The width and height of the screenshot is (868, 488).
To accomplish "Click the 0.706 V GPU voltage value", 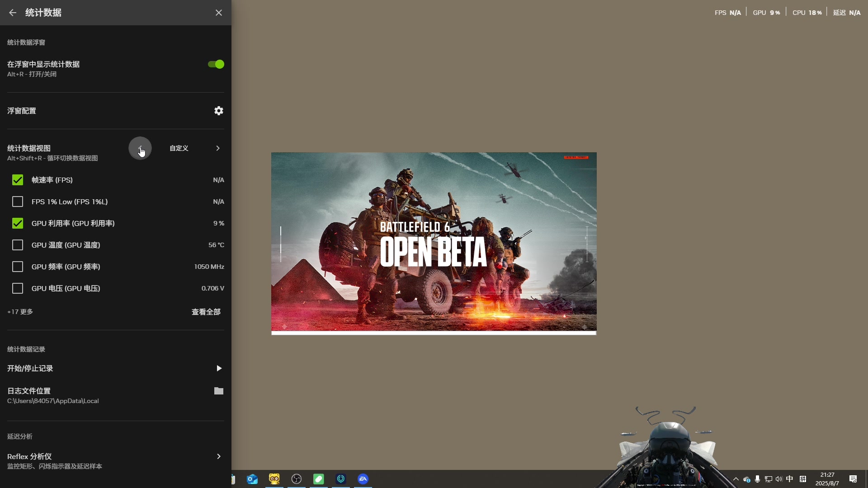I will tap(213, 288).
